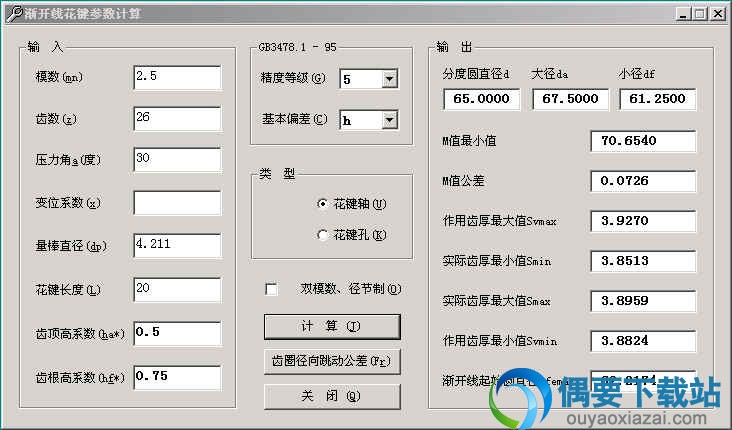Viewport: 732px width, 430px height.
Task: Close the window with the X button
Action: tap(718, 14)
